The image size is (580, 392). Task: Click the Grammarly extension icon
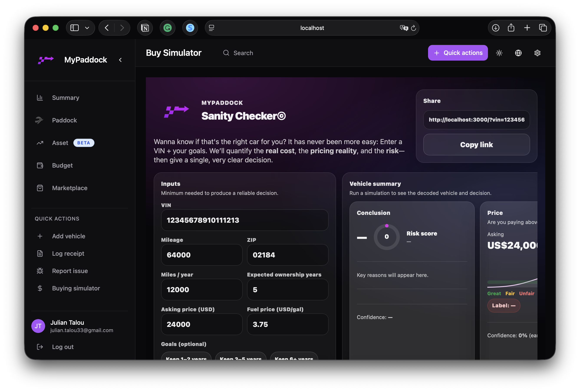tap(167, 28)
